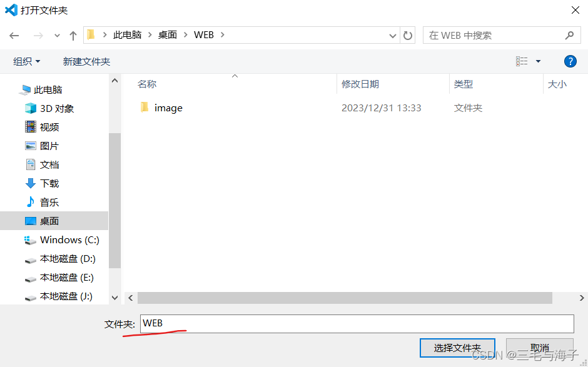Open 图片 in the sidebar

click(x=49, y=146)
